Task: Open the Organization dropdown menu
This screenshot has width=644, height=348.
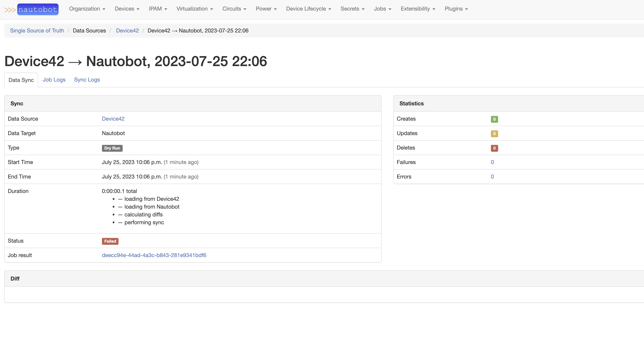Action: tap(87, 9)
